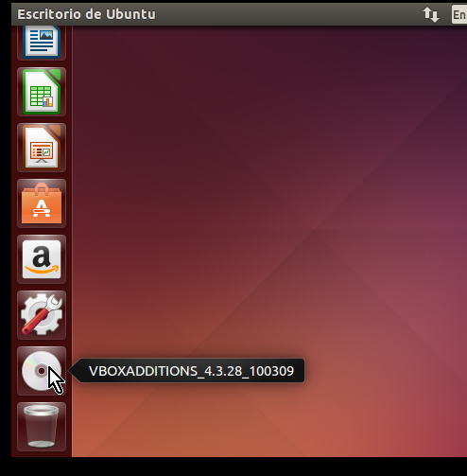This screenshot has height=476, width=467.
Task: Open LibreOffice Impress presentation icon
Action: coord(42,148)
